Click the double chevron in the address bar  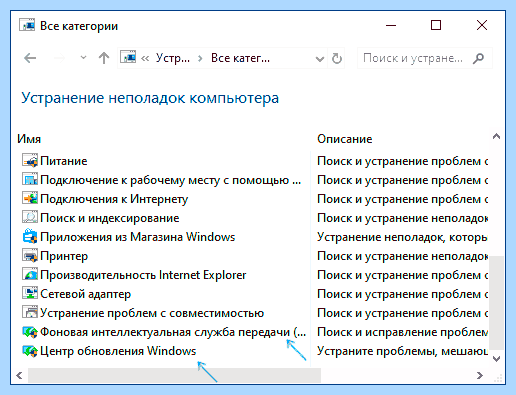(x=145, y=59)
